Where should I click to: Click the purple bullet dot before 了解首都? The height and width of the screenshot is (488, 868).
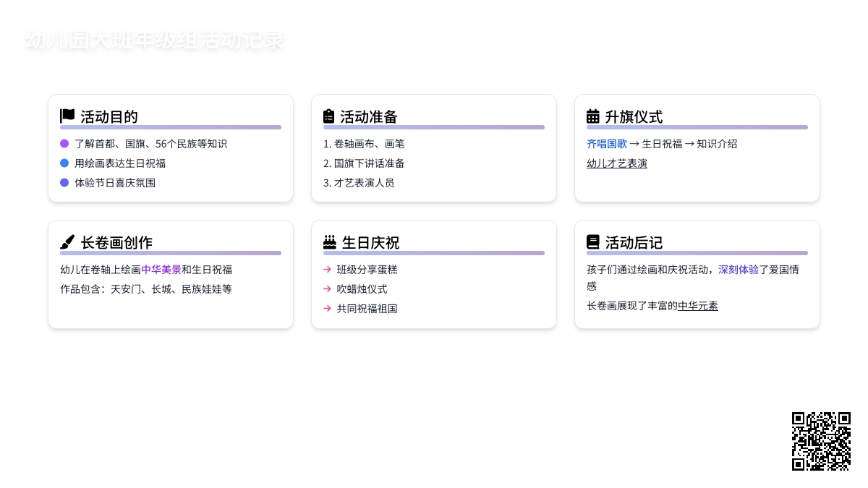[x=64, y=144]
